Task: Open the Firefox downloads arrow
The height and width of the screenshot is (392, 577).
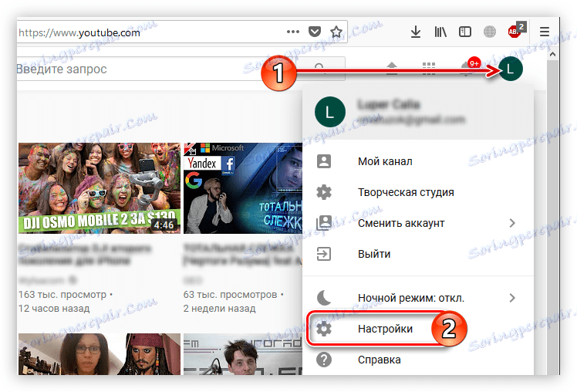Action: click(x=416, y=32)
